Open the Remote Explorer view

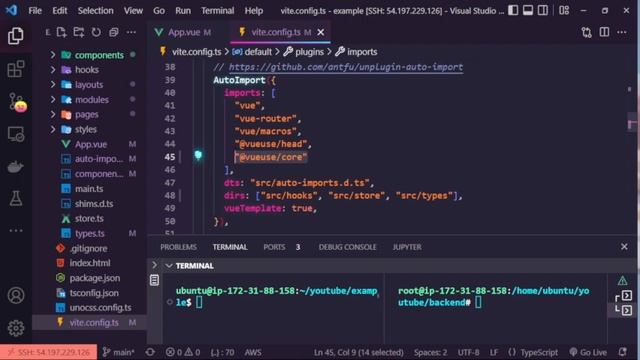tap(16, 134)
